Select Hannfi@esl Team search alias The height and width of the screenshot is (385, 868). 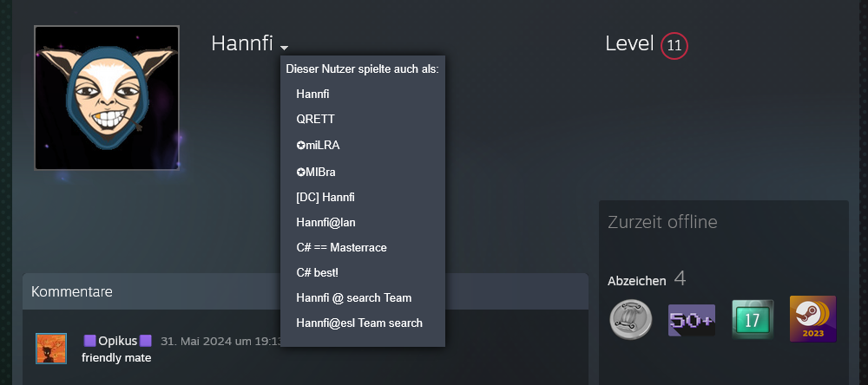coord(359,323)
